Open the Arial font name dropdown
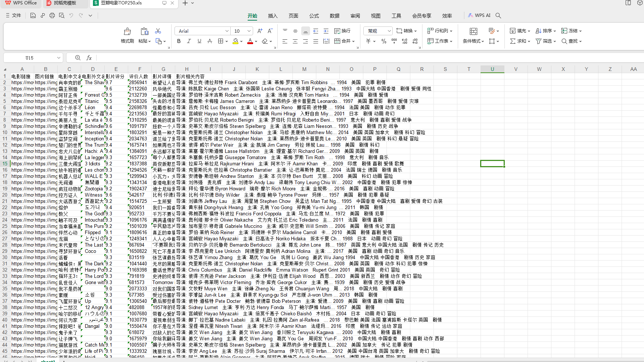 (227, 31)
